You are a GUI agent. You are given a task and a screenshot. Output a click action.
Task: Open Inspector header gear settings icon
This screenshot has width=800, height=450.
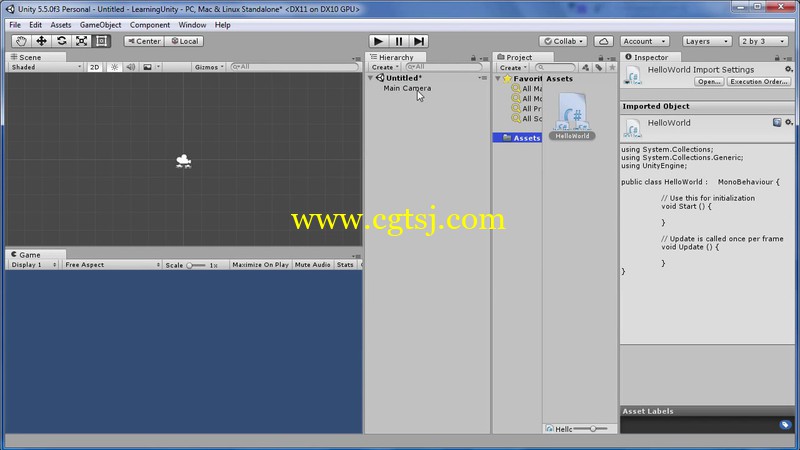tap(788, 69)
